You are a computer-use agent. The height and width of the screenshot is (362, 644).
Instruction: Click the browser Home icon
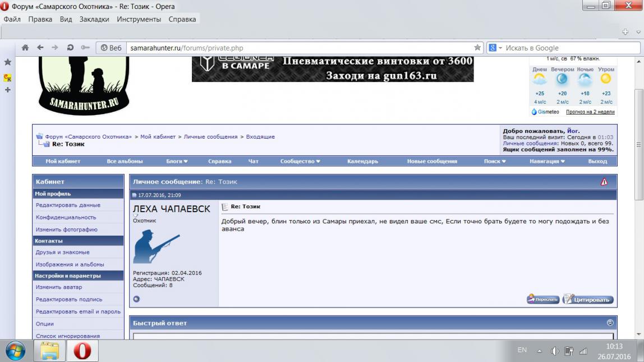25,48
